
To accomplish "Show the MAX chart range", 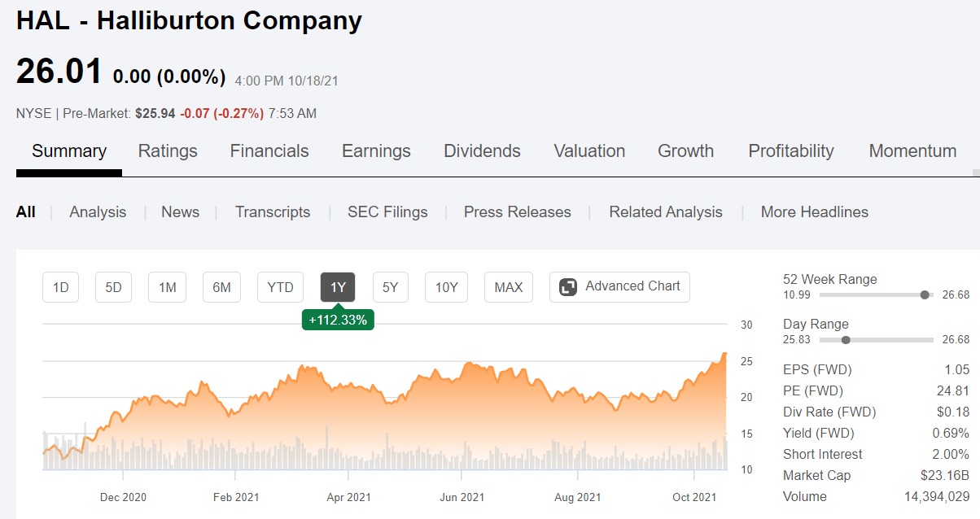I will (508, 286).
